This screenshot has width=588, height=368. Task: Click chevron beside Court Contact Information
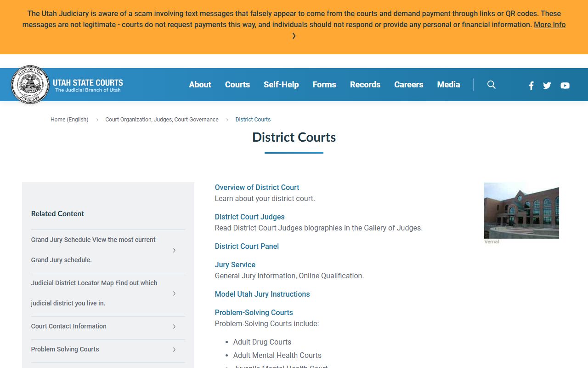tap(174, 327)
